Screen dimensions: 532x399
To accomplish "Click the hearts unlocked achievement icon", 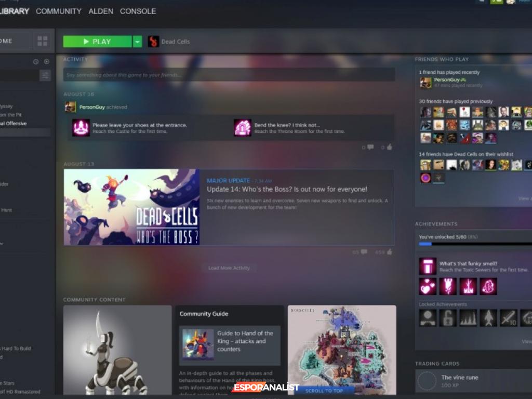I will pyautogui.click(x=428, y=286).
